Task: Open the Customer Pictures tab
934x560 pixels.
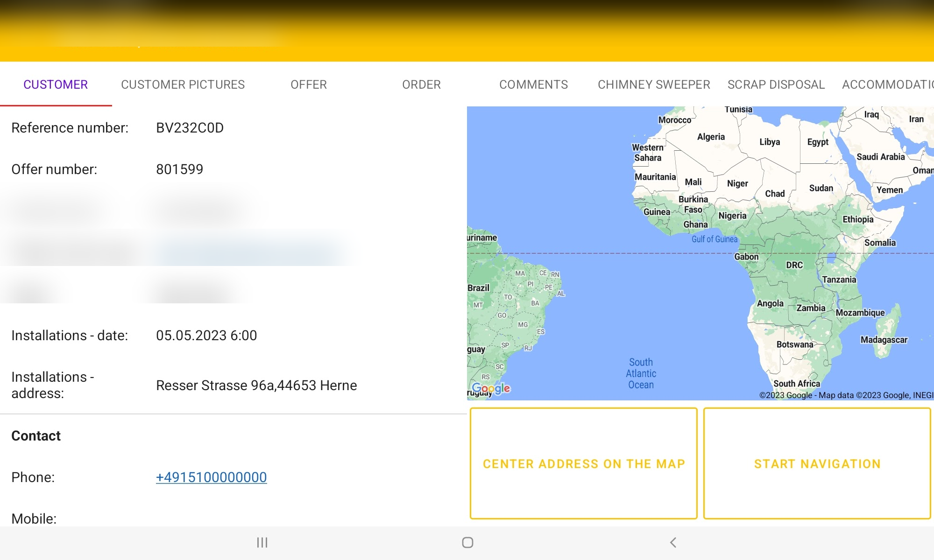Action: coord(183,84)
